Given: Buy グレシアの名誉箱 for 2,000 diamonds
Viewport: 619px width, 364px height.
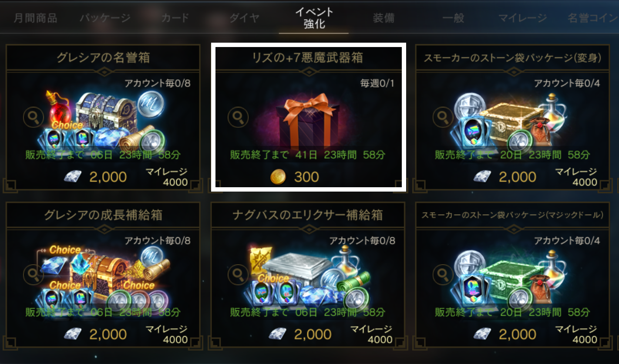Looking at the screenshot, I should tap(95, 177).
